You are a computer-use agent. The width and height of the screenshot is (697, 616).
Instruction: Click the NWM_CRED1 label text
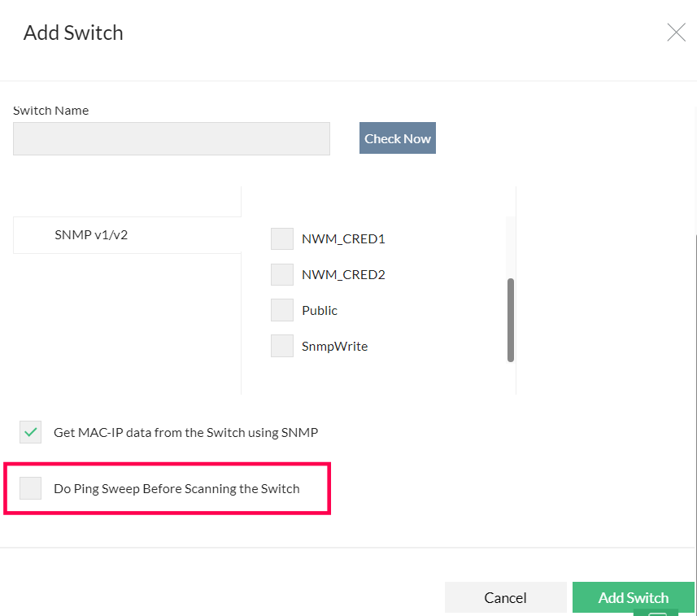343,239
